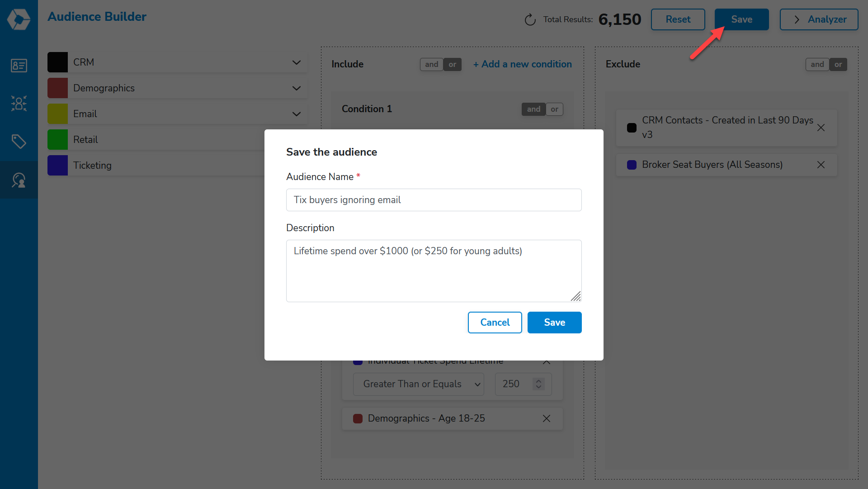The width and height of the screenshot is (868, 489).
Task: Click the top Save button
Action: coord(741,19)
